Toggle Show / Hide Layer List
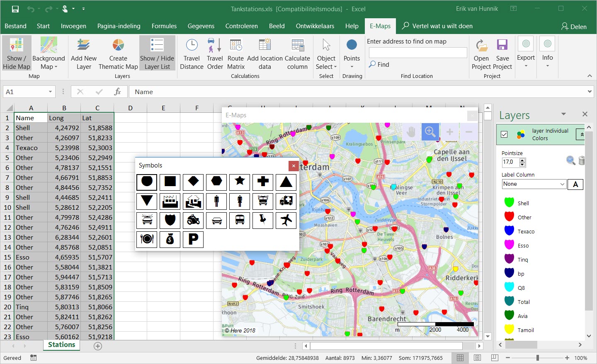597x364 pixels. 157,53
